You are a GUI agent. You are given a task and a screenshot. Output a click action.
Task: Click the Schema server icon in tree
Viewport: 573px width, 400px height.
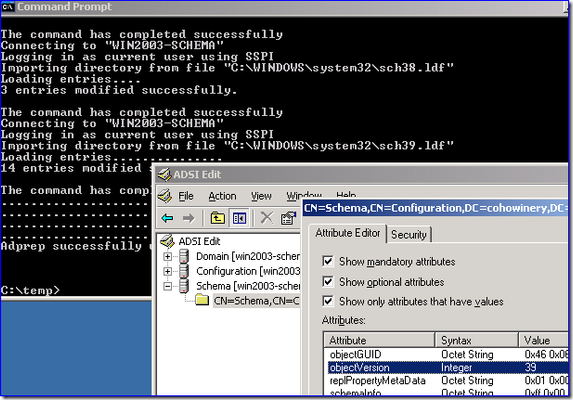click(184, 286)
